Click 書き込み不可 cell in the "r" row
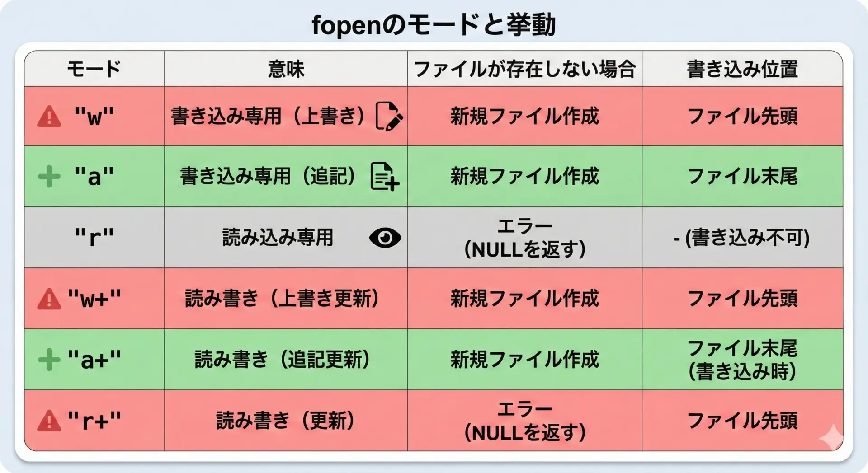Screen dimensions: 868x473 coord(742,238)
